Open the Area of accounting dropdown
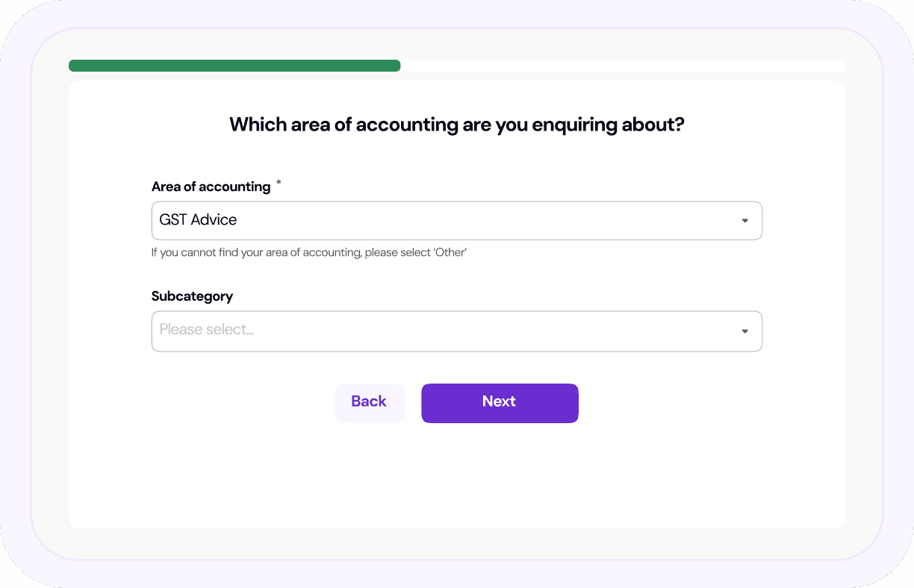The image size is (914, 588). (456, 220)
